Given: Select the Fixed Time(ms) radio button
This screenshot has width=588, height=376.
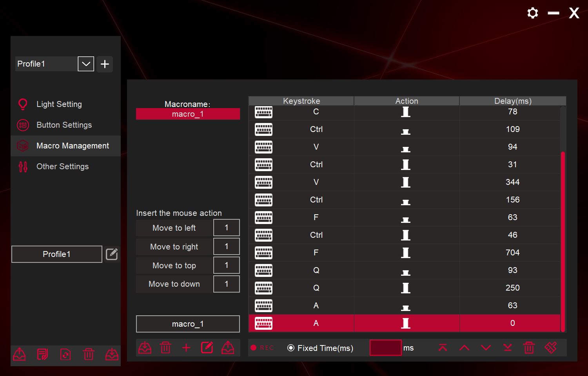Looking at the screenshot, I should [x=291, y=348].
